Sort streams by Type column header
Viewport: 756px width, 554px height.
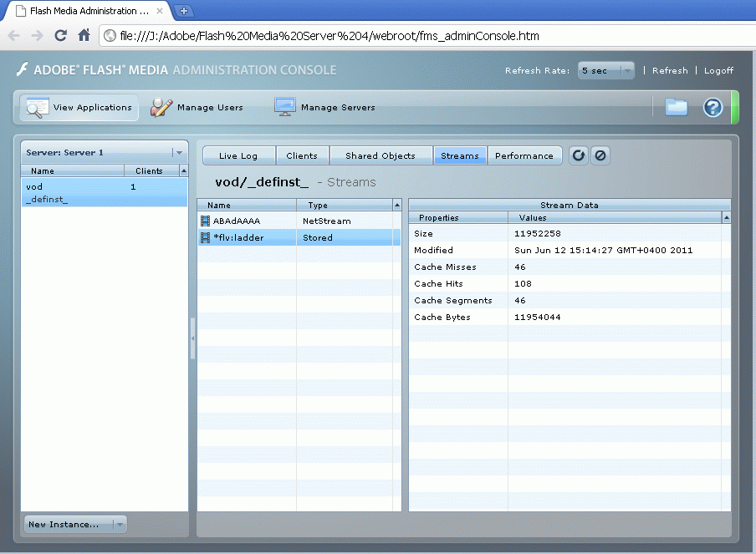(x=345, y=206)
